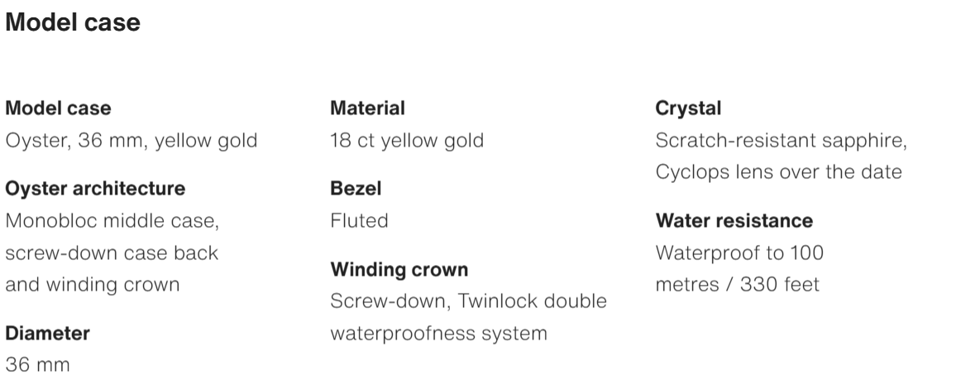Select the Water resistance label

point(734,221)
